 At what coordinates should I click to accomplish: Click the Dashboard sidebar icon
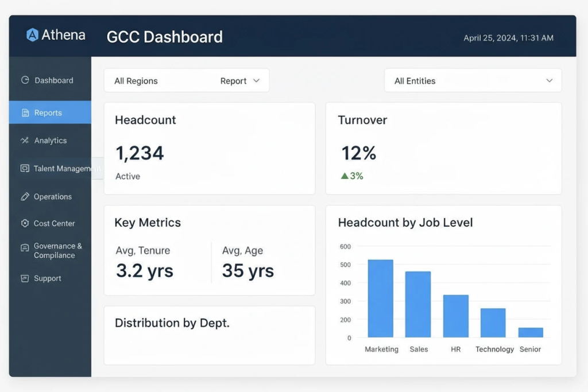coord(25,80)
